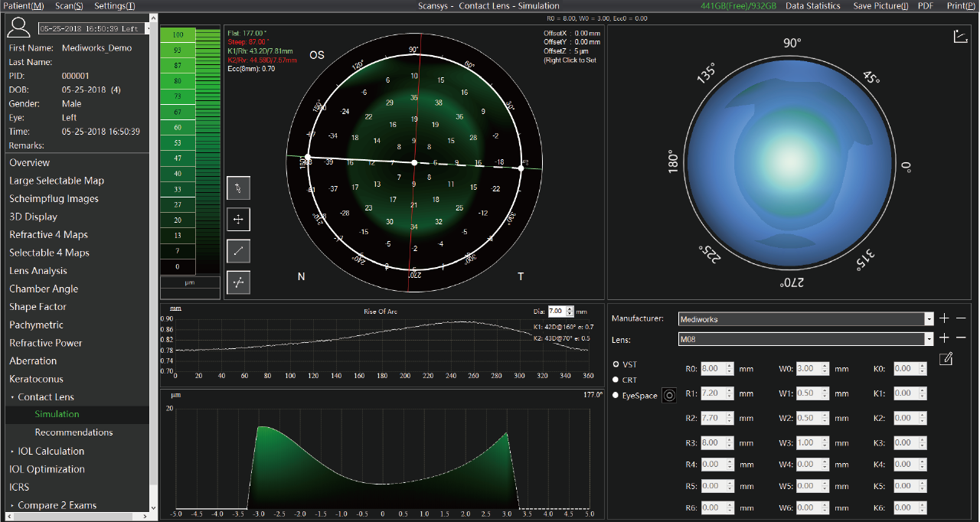Select the pointer cursor tool beside the map
The width and height of the screenshot is (980, 522).
[238, 188]
